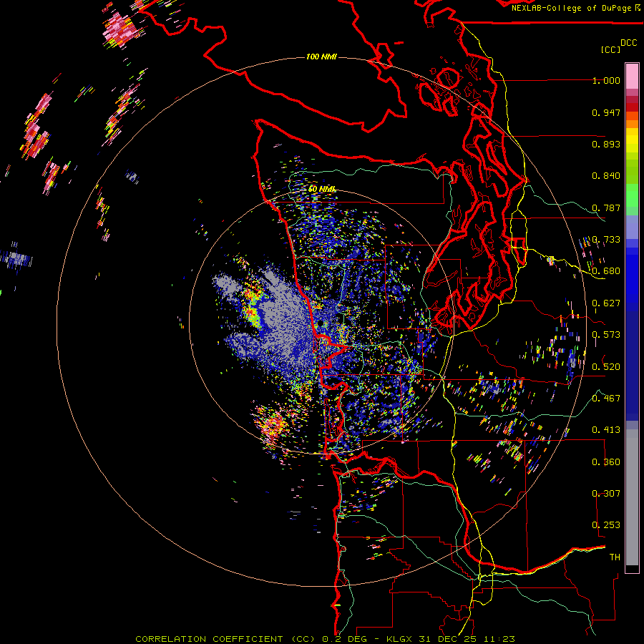Click the 1.000 scale value
Image resolution: width=644 pixels, height=644 pixels.
(606, 80)
